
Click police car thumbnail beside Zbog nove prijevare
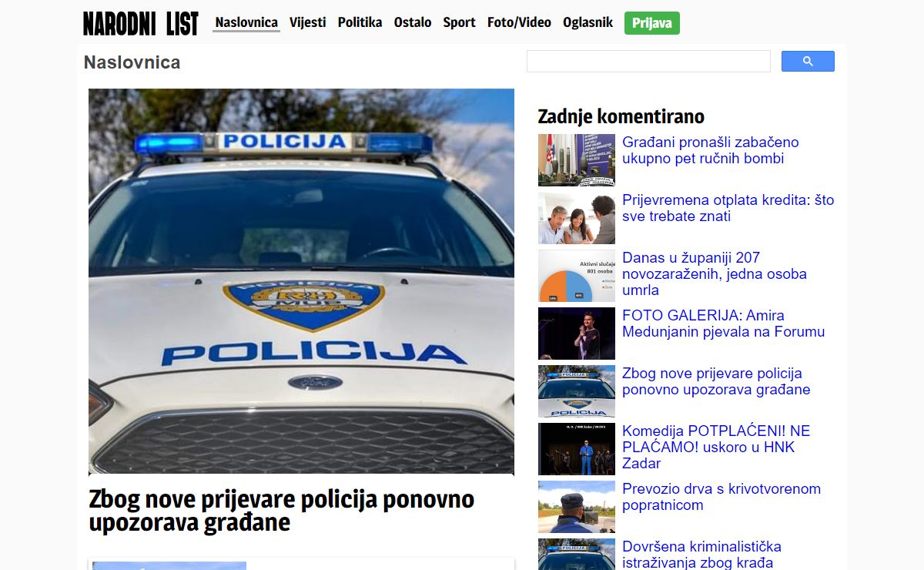577,391
